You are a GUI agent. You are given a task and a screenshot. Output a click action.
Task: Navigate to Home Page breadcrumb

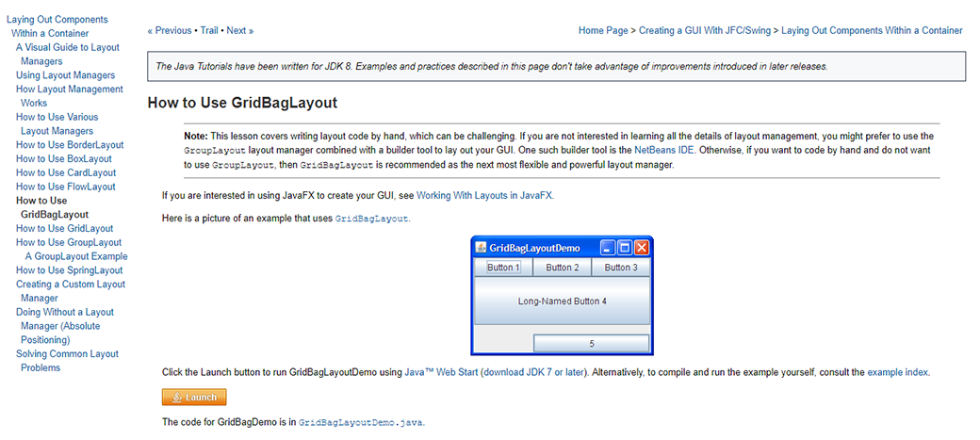pyautogui.click(x=603, y=30)
